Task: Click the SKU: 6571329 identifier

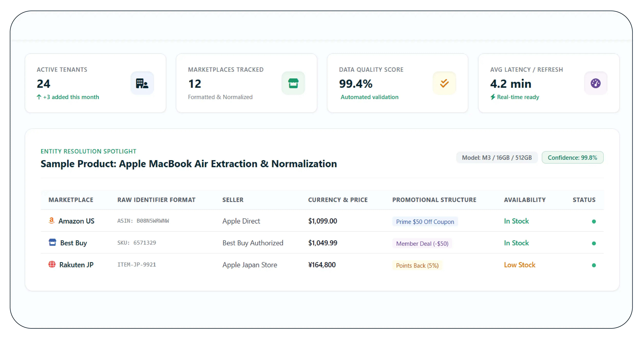Action: tap(137, 243)
